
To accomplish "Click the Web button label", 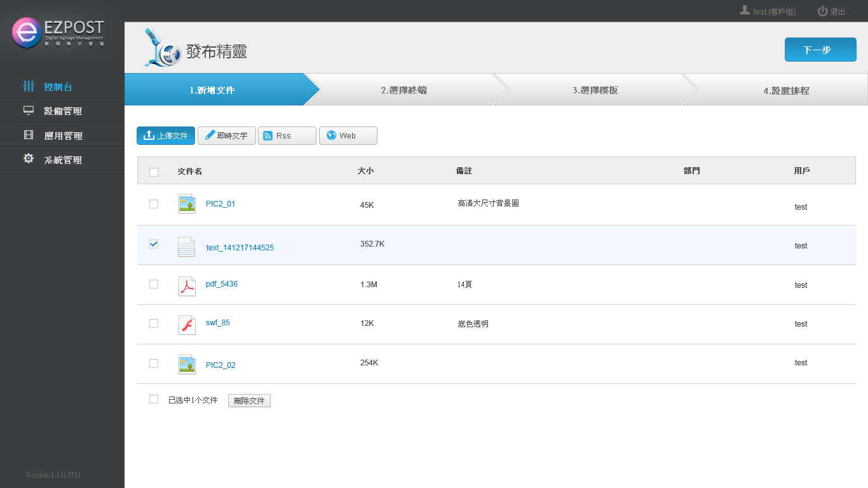I will tap(348, 136).
